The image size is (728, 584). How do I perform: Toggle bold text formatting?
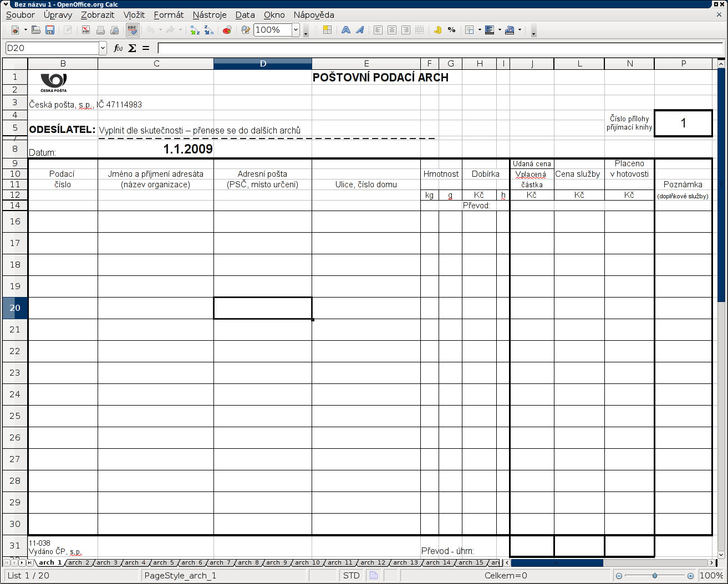point(346,30)
